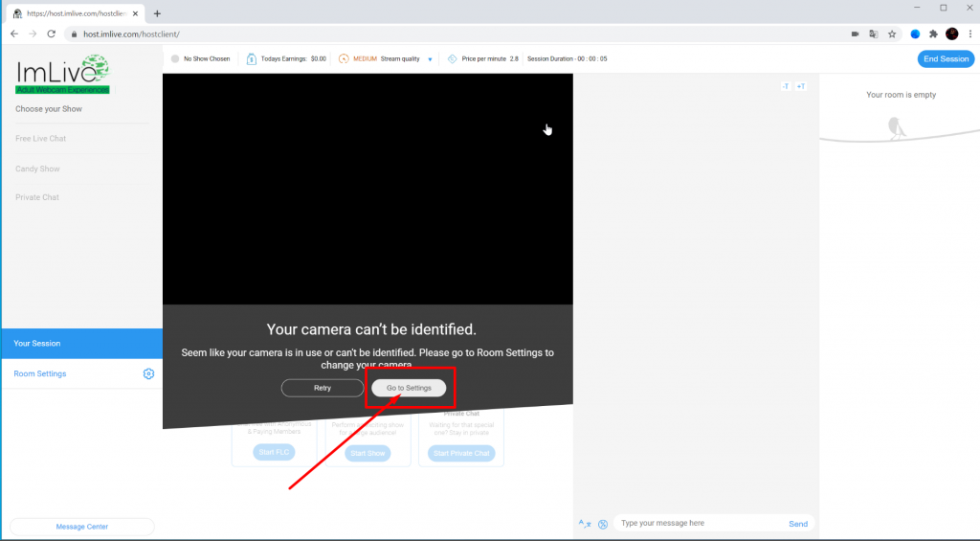
Task: Click the black video preview area
Action: tap(367, 189)
